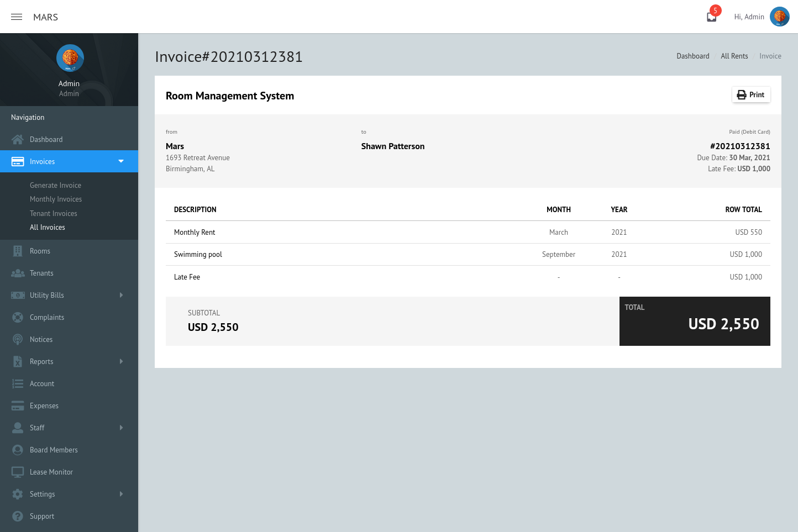Image resolution: width=798 pixels, height=532 pixels.
Task: Open Notices using its bell icon
Action: point(18,339)
